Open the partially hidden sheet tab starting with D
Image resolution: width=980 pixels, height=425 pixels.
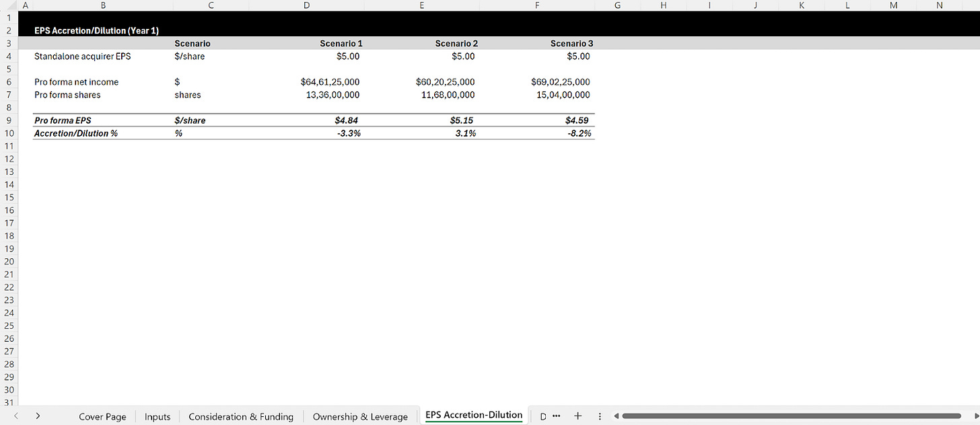pyautogui.click(x=543, y=417)
